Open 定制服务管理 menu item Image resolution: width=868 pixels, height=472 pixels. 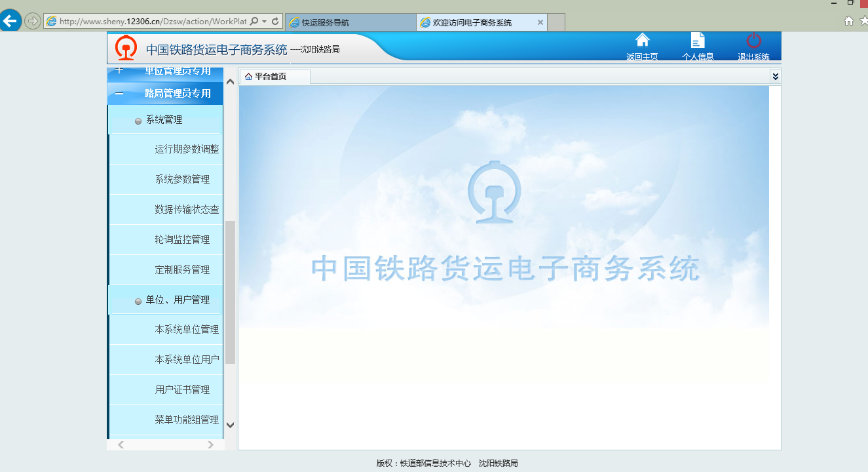[x=166, y=270]
